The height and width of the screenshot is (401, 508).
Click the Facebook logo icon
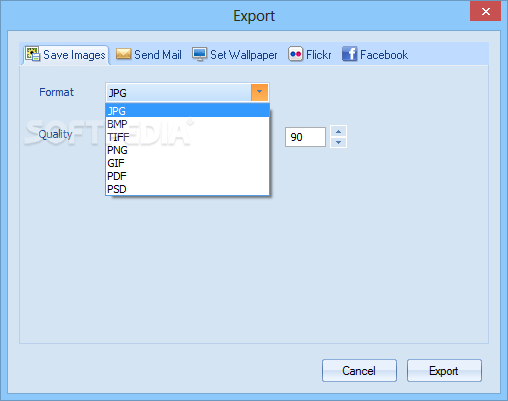click(349, 54)
